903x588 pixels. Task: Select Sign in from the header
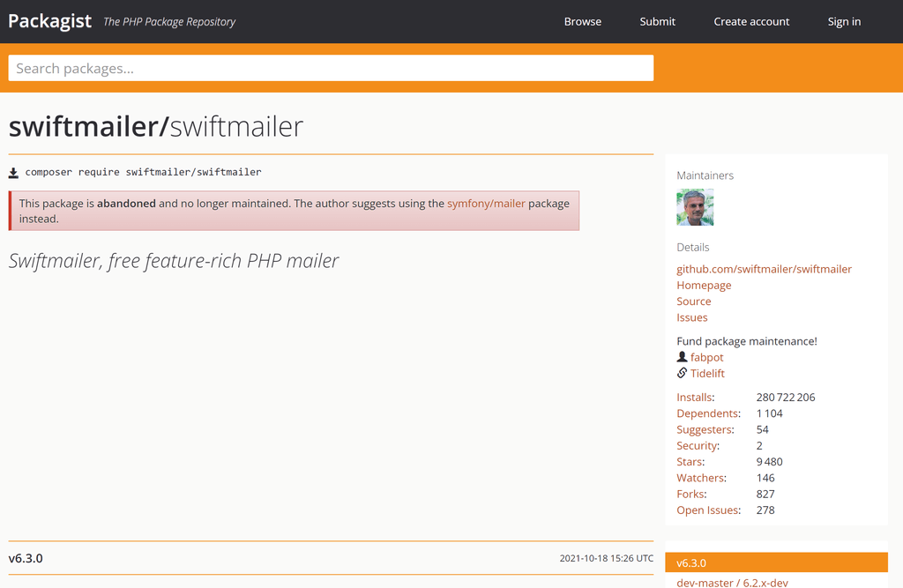[x=844, y=22]
